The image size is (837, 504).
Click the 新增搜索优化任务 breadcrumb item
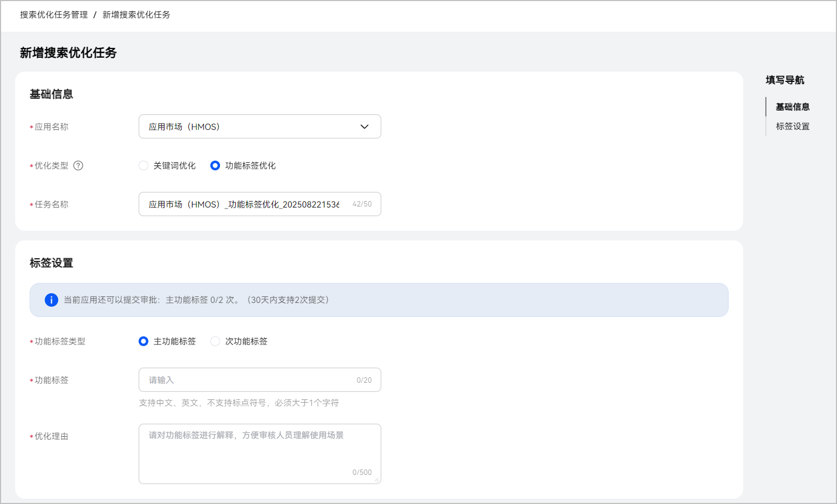click(x=136, y=15)
